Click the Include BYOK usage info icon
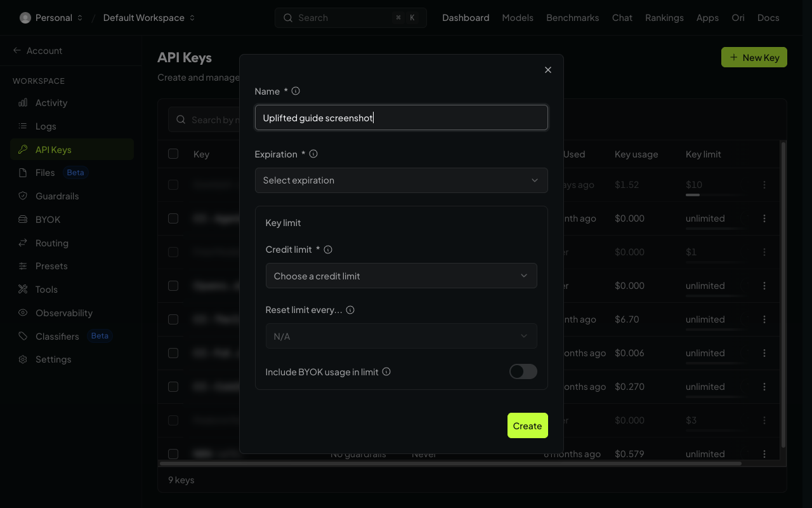Image resolution: width=812 pixels, height=508 pixels. pyautogui.click(x=386, y=371)
